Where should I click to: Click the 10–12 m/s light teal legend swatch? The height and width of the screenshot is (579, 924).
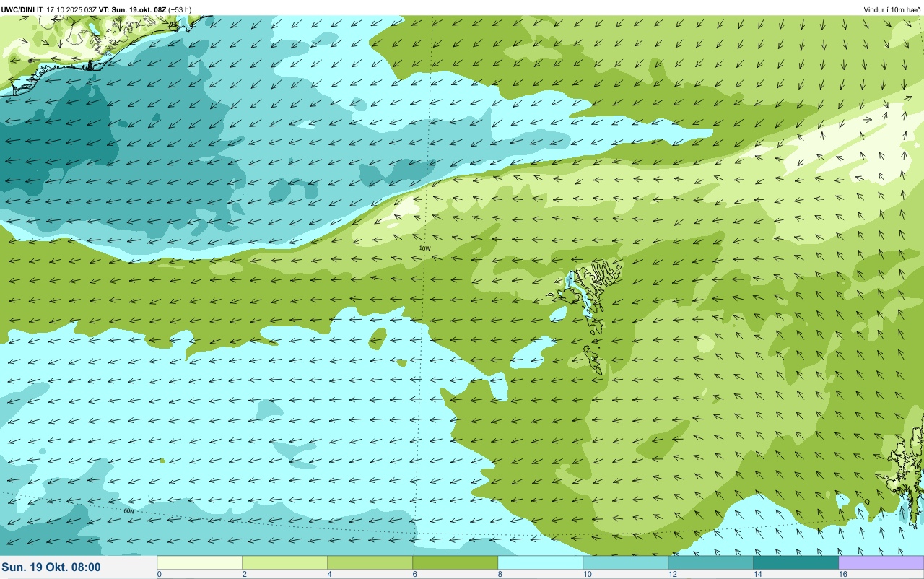pos(625,562)
